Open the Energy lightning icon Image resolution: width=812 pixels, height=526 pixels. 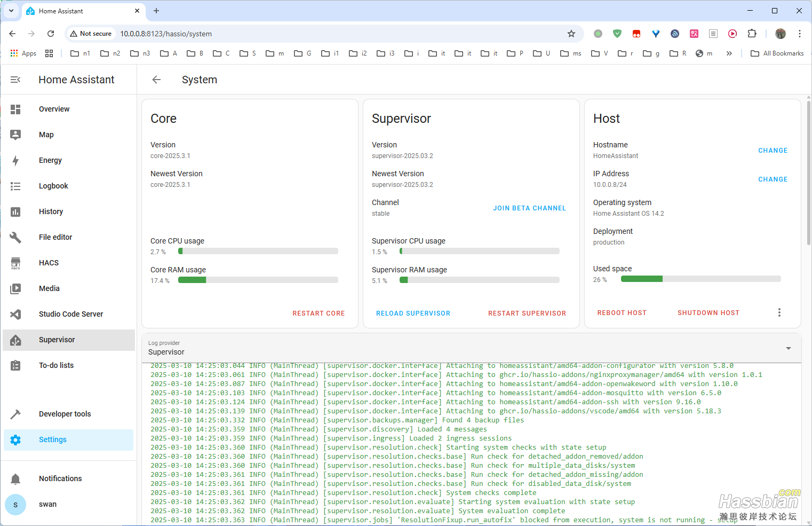(15, 160)
